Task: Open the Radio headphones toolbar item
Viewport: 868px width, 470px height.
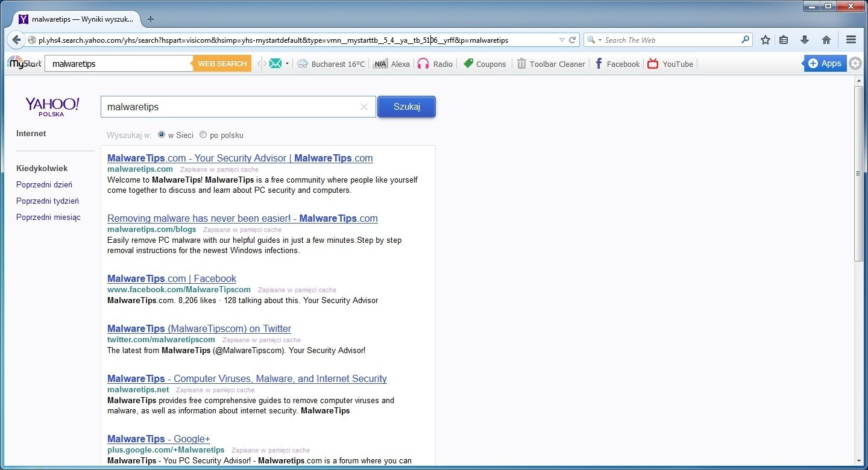Action: click(x=435, y=64)
